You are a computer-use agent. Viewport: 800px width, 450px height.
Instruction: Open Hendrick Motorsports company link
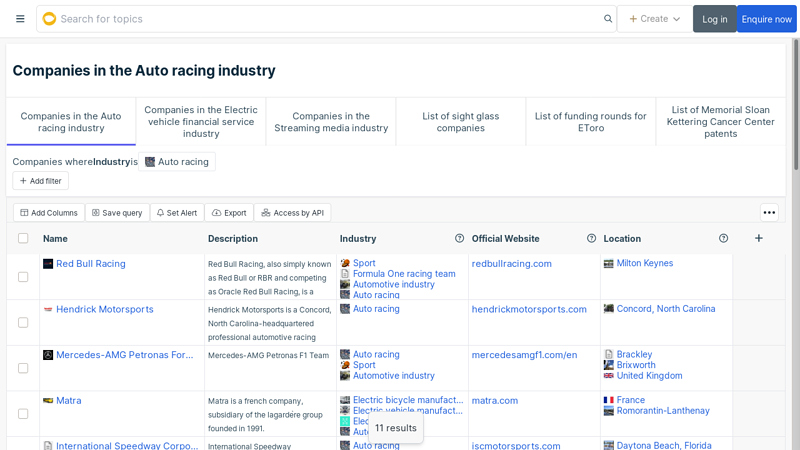[105, 309]
